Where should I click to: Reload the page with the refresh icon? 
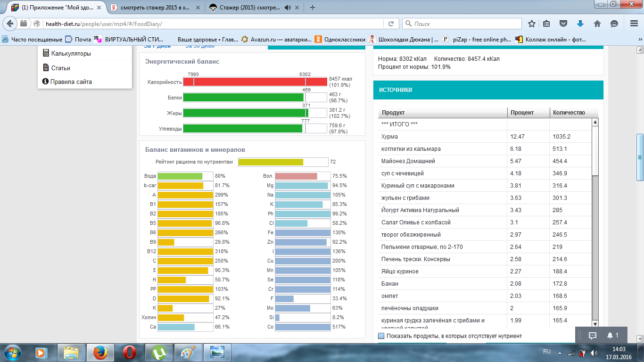click(391, 24)
